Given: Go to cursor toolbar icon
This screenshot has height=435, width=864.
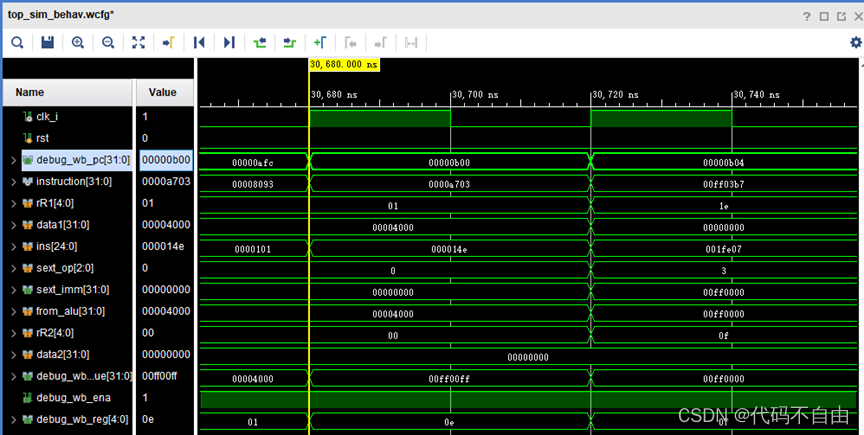Looking at the screenshot, I should [x=168, y=42].
